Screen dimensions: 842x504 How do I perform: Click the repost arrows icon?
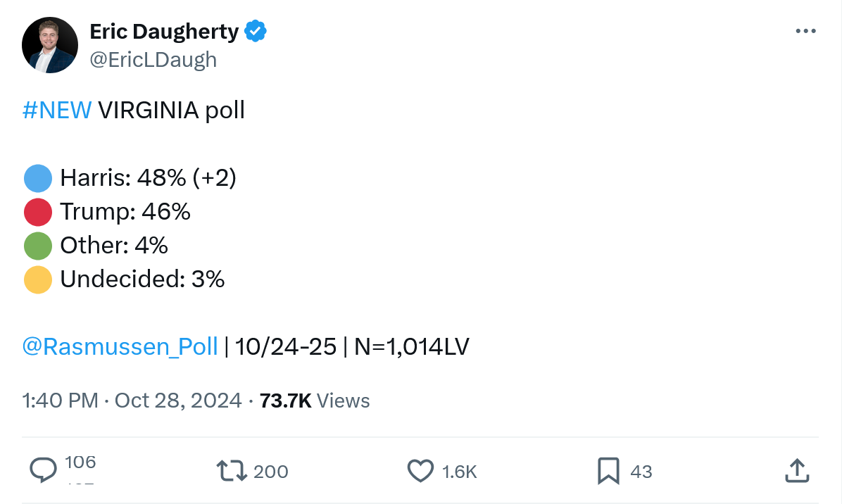coord(232,470)
